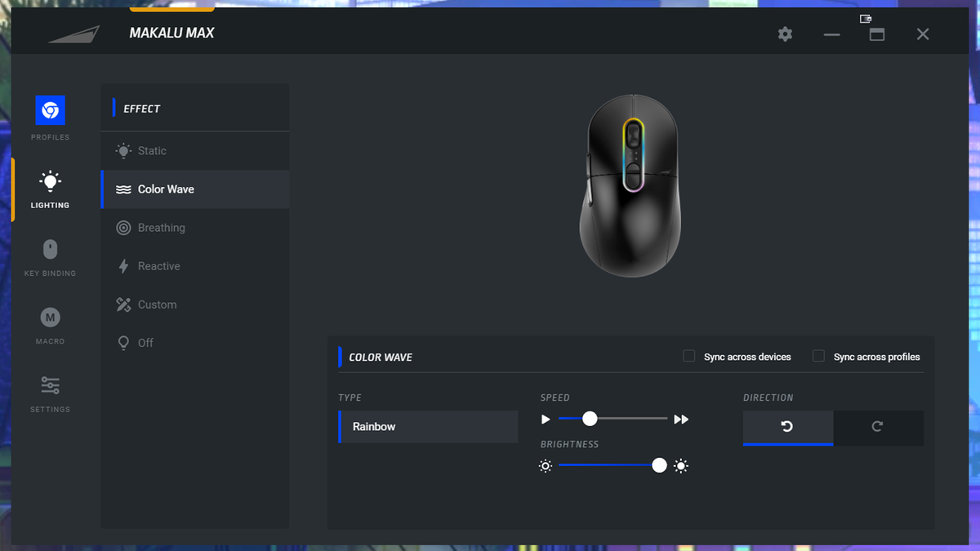Open the application settings gear
Viewport: 980px width, 551px height.
[785, 34]
